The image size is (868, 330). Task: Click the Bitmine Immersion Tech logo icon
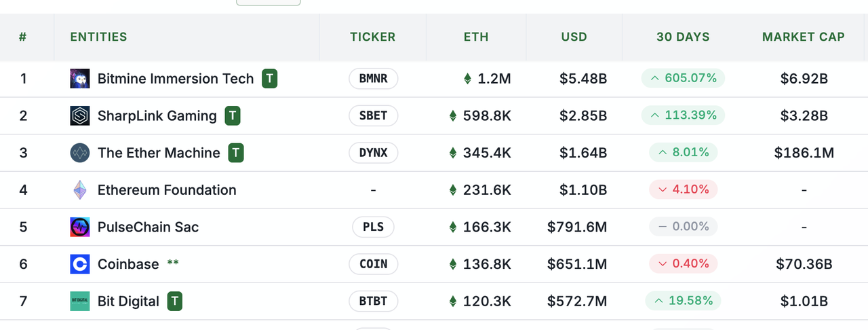tap(80, 79)
